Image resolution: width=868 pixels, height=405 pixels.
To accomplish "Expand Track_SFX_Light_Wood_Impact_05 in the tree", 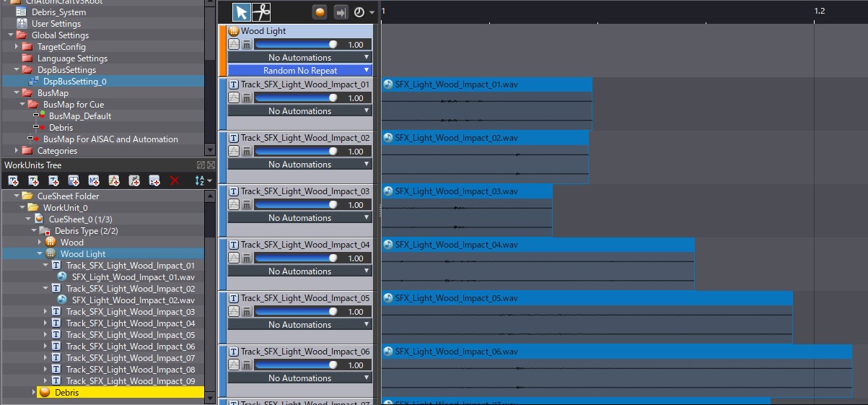I will click(x=45, y=335).
